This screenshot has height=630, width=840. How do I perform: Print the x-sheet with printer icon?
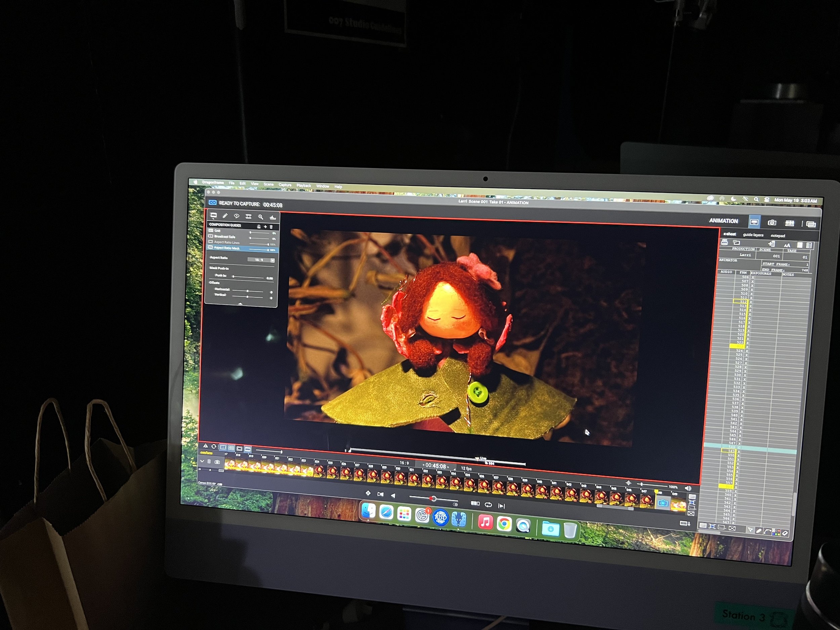[724, 242]
